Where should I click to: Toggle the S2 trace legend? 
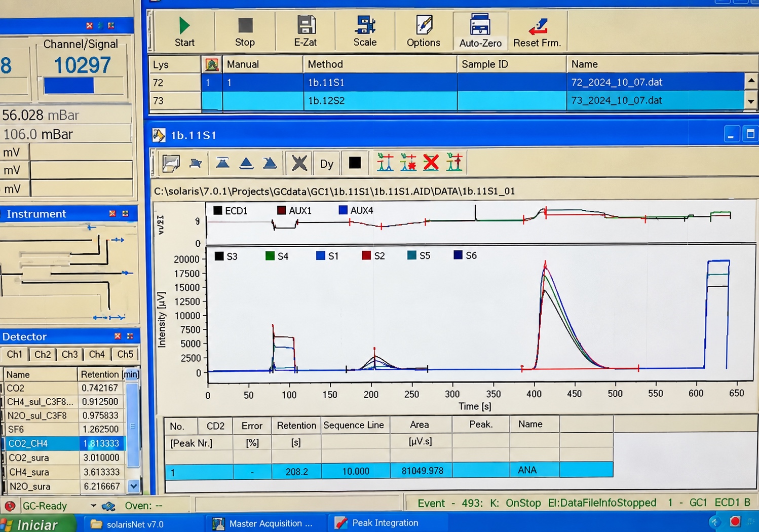(x=366, y=255)
